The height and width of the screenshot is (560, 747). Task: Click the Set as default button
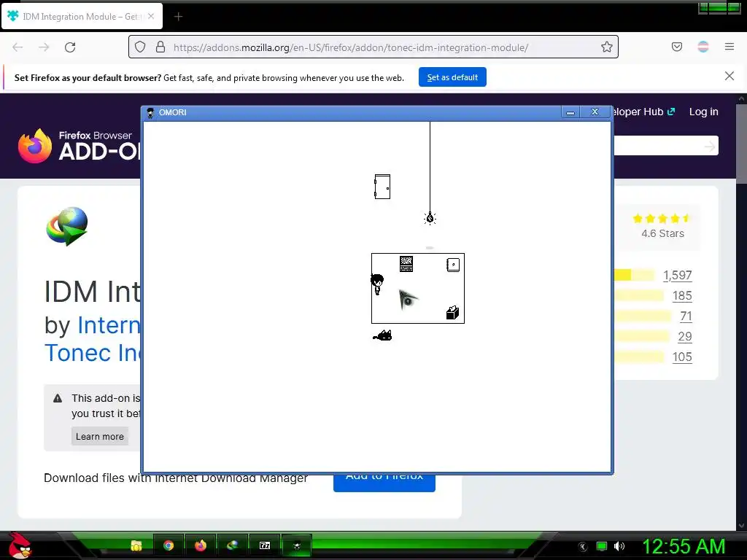pyautogui.click(x=452, y=77)
